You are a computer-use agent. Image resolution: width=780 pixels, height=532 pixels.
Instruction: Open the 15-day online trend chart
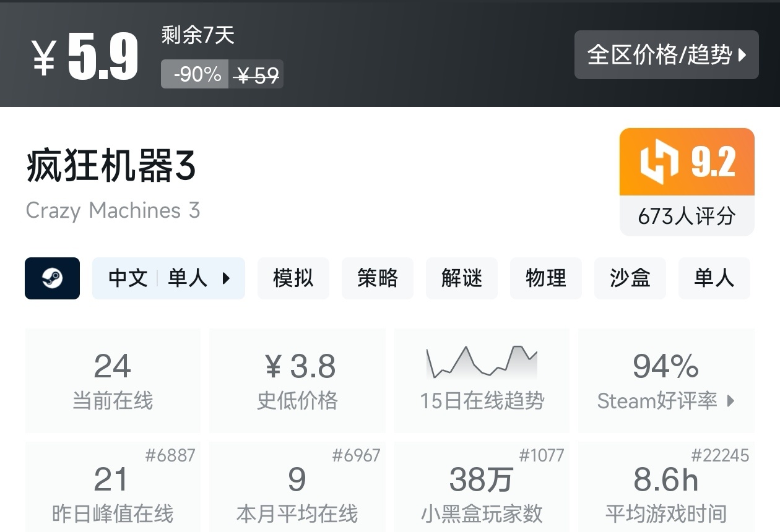pyautogui.click(x=482, y=363)
